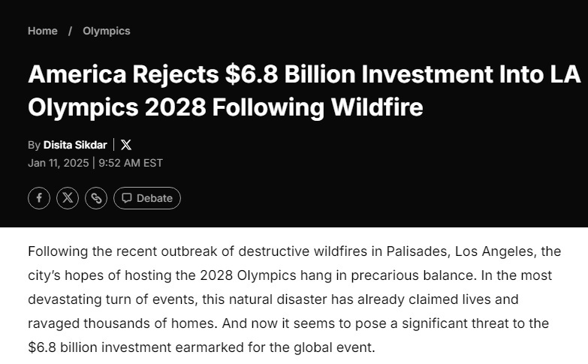This screenshot has width=588, height=364.
Task: Open the Olympics category breadcrumb
Action: coord(107,31)
